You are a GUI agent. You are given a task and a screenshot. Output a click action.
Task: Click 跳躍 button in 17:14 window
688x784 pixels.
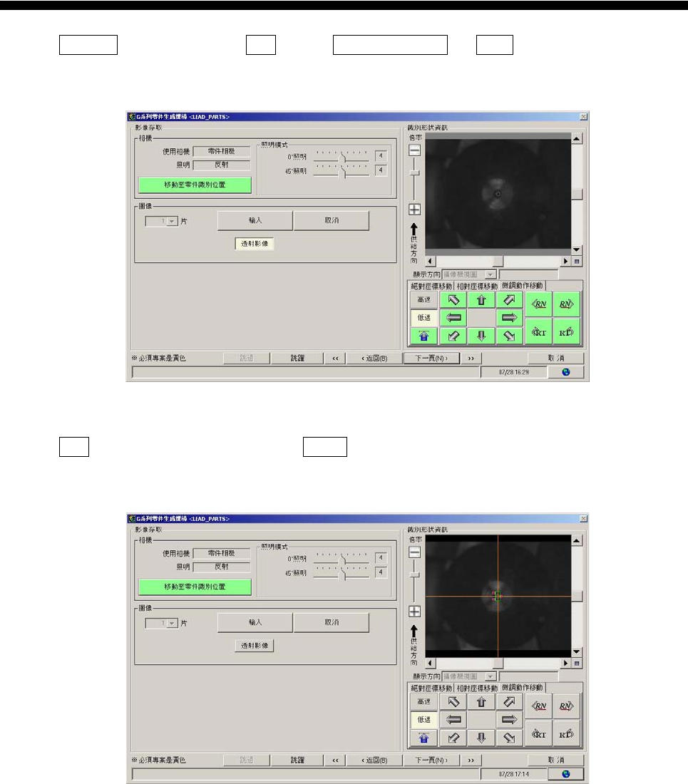(297, 760)
